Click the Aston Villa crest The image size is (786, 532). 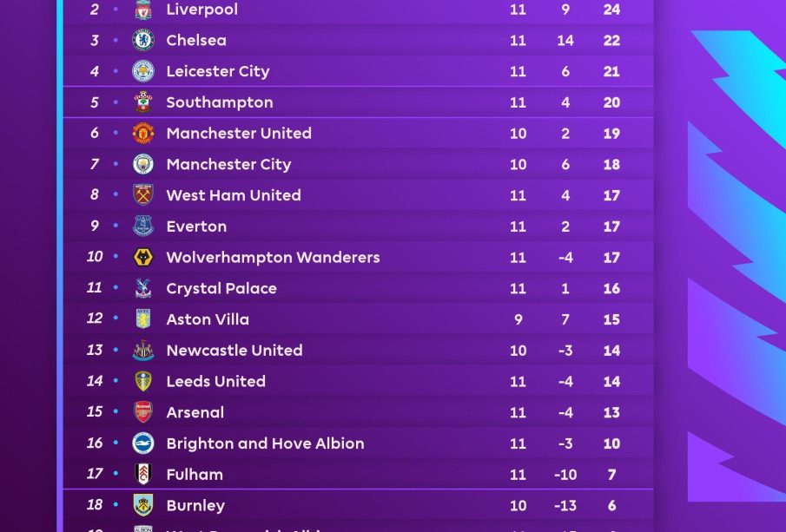click(x=143, y=319)
